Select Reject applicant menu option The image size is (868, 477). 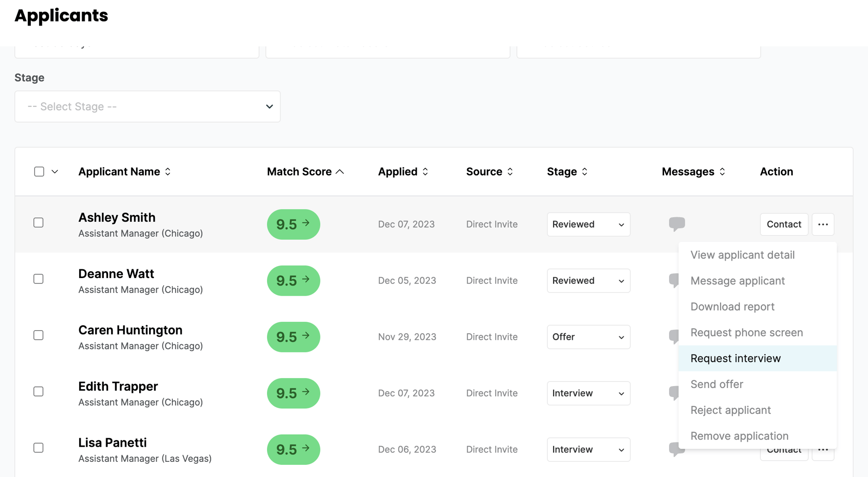tap(730, 410)
